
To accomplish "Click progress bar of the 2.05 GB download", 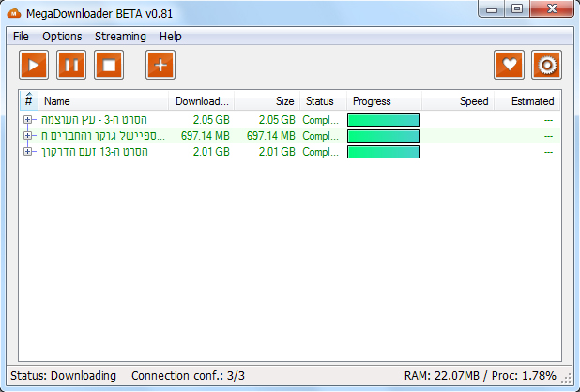I will click(383, 120).
